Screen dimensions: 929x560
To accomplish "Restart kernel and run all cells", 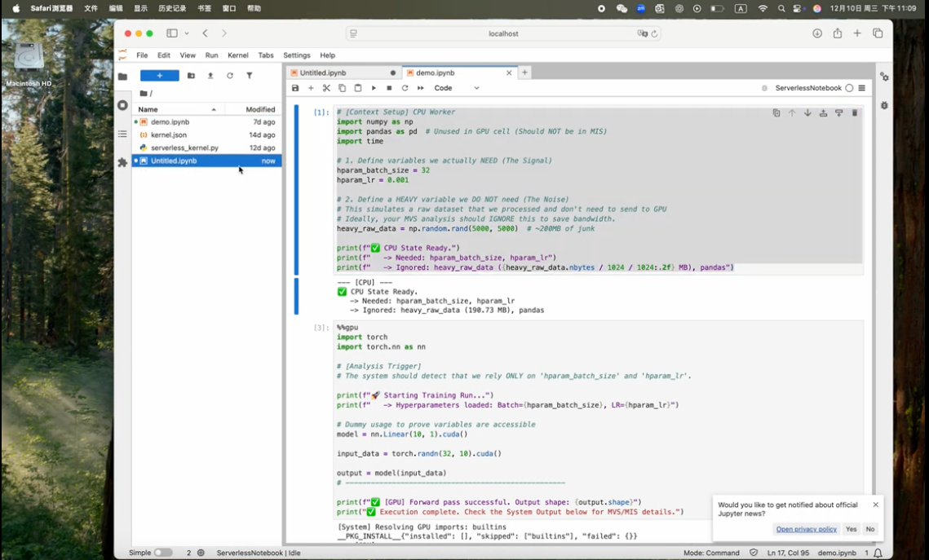I will point(421,88).
